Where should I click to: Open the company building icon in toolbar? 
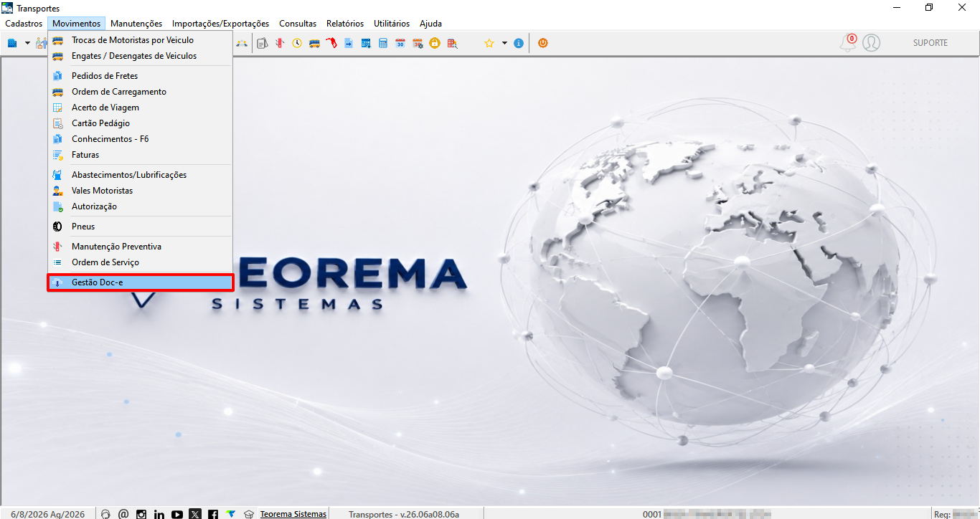click(12, 43)
